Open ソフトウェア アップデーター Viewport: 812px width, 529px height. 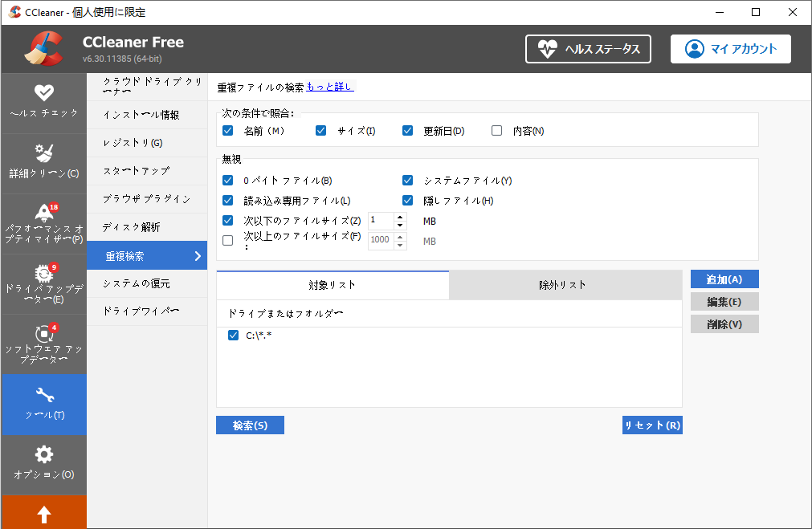pos(44,344)
